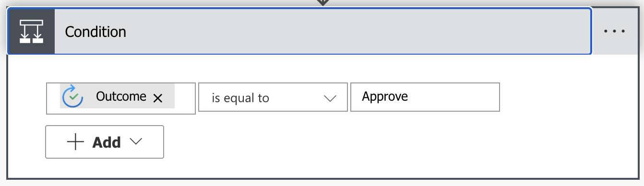Click the connector arrow above Condition card
Image resolution: width=644 pixels, height=186 pixels.
click(323, 2)
